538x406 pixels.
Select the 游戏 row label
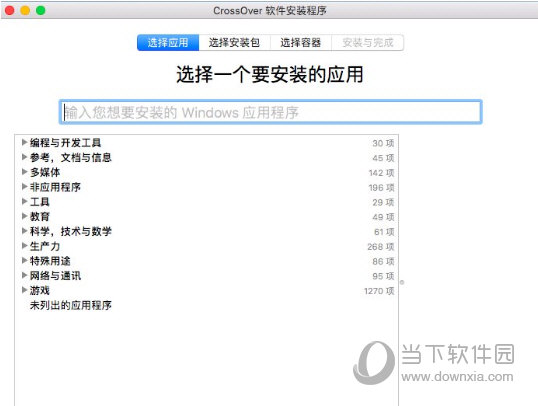pyautogui.click(x=40, y=290)
